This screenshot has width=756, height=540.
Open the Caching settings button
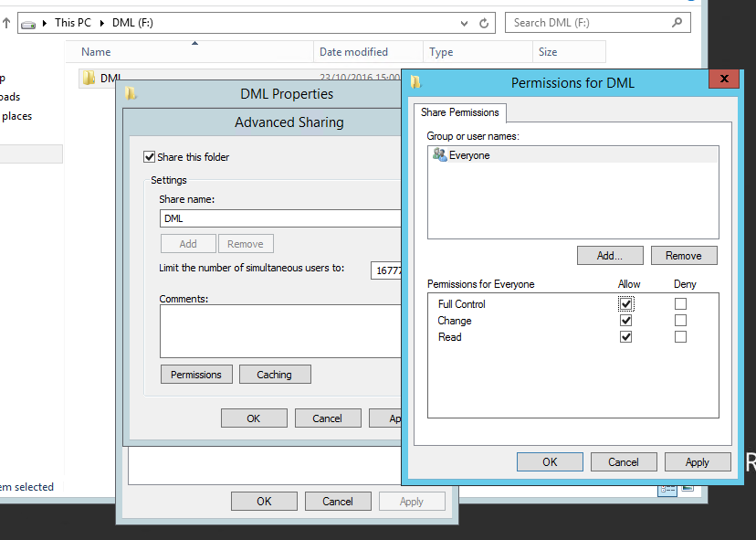(x=274, y=375)
